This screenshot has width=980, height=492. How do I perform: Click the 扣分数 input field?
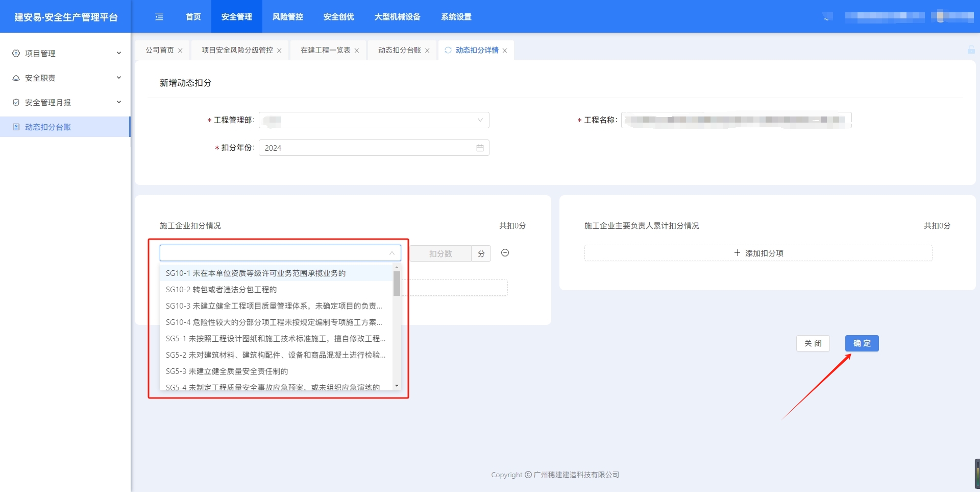pyautogui.click(x=440, y=253)
